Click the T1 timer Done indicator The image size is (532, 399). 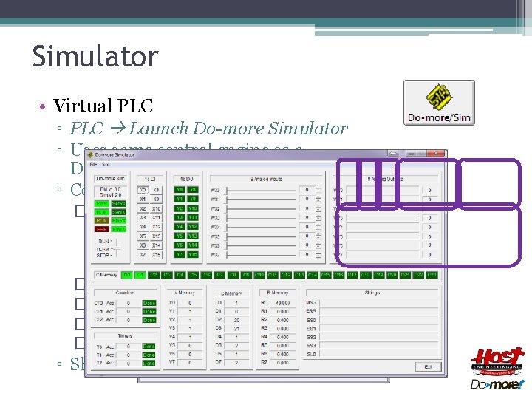click(149, 355)
